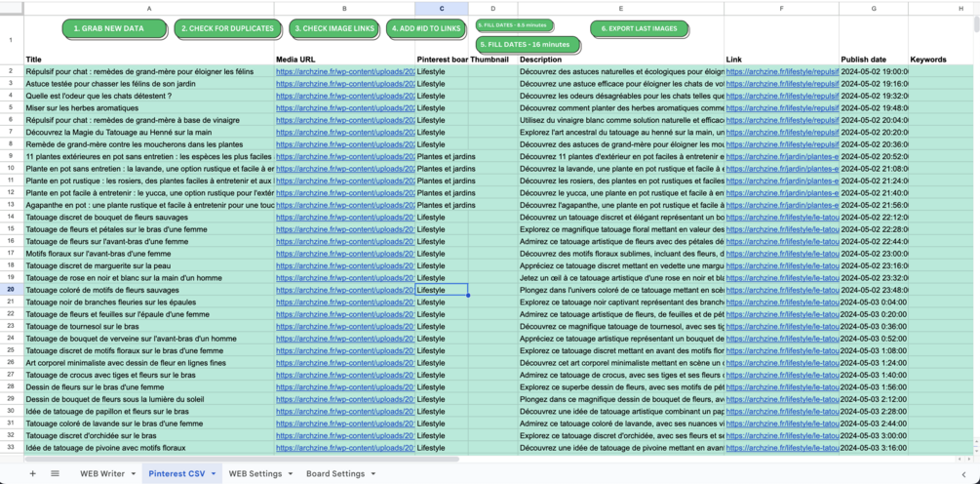The image size is (980, 484).
Task: Open the WEB Settings tab dropdown arrow
Action: (x=291, y=474)
